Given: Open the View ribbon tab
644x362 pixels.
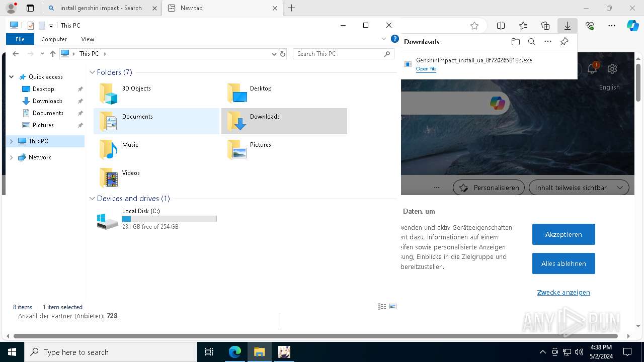Looking at the screenshot, I should point(88,39).
